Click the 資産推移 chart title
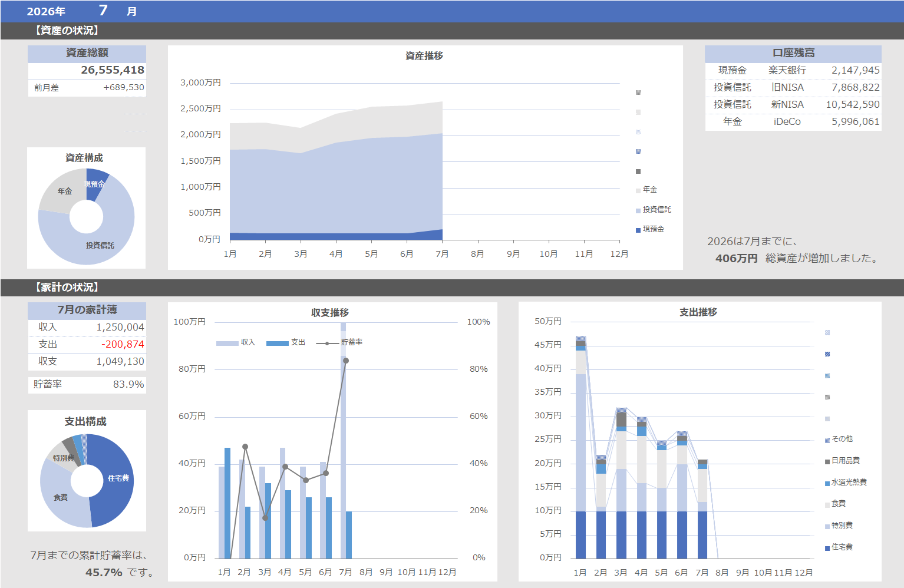Viewport: 904px width, 588px height. click(x=424, y=56)
